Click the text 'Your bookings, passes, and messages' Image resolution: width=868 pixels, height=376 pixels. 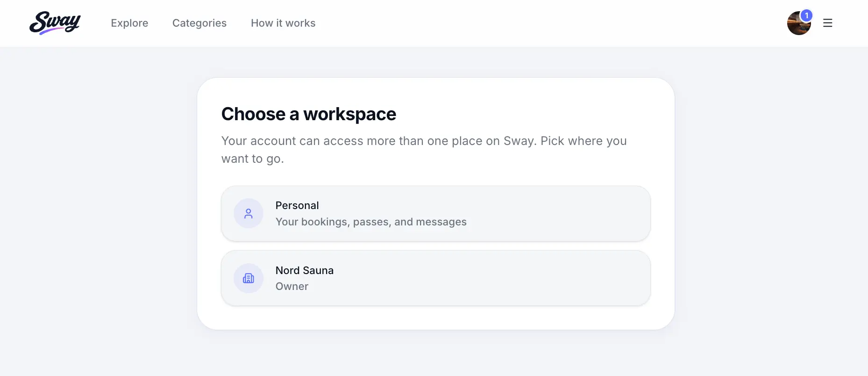[371, 222]
